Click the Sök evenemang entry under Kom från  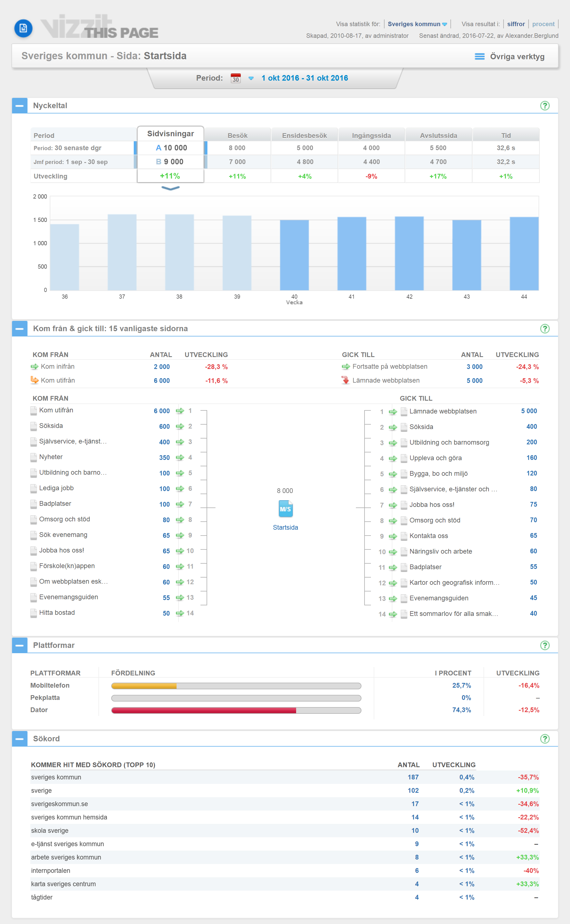point(63,534)
